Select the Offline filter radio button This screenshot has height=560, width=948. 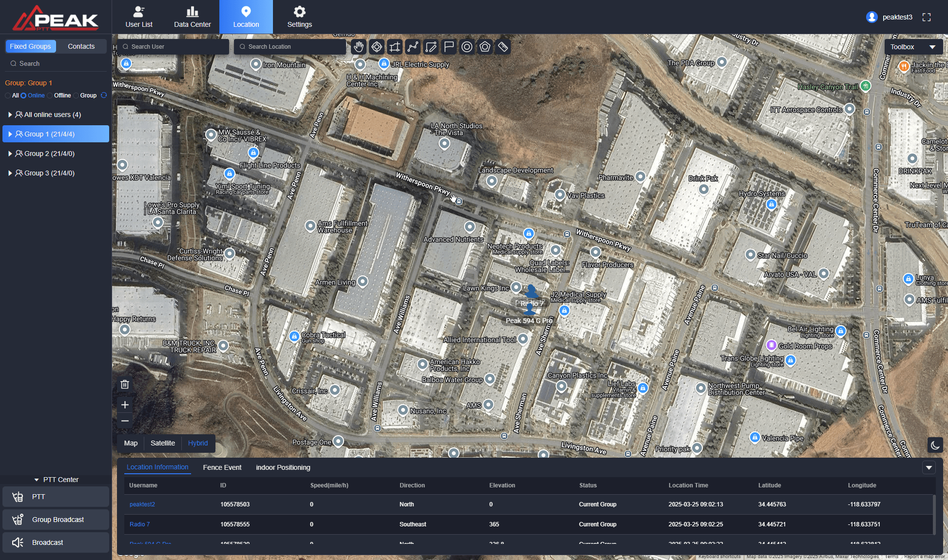[50, 96]
